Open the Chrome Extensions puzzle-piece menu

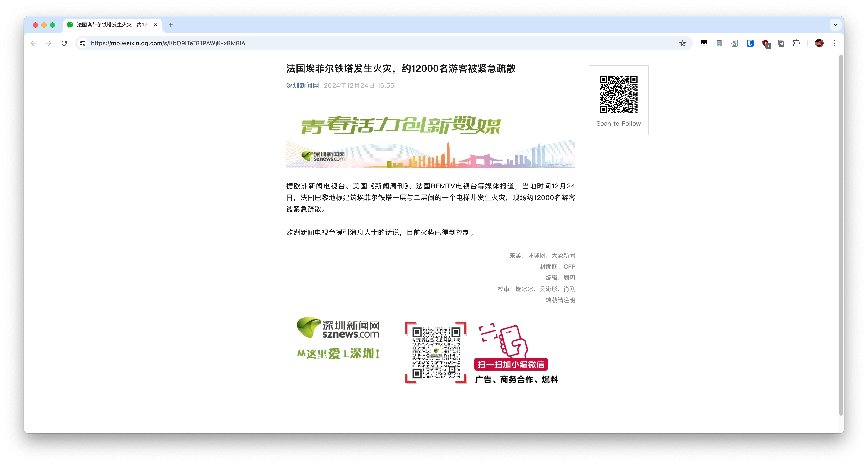797,43
